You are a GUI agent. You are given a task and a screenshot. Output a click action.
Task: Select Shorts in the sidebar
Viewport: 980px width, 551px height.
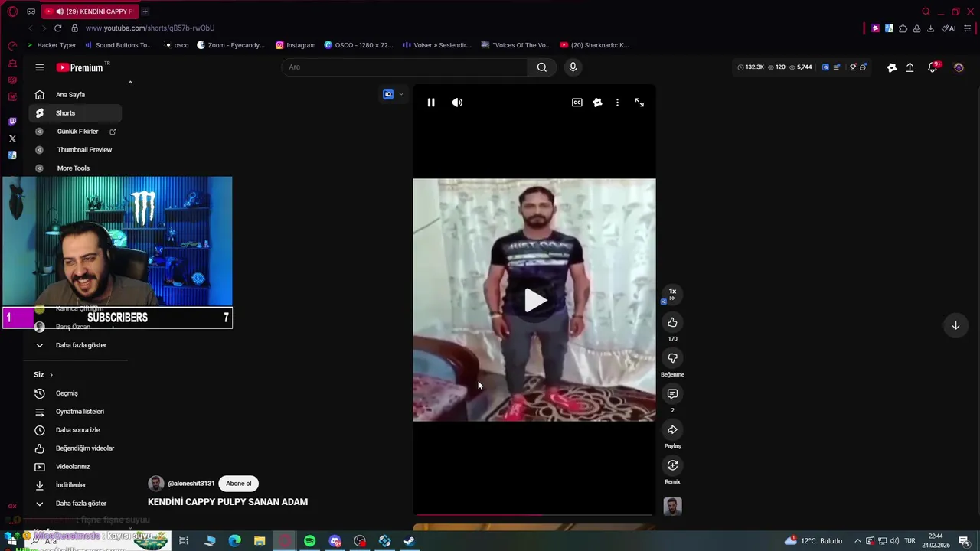(x=75, y=113)
